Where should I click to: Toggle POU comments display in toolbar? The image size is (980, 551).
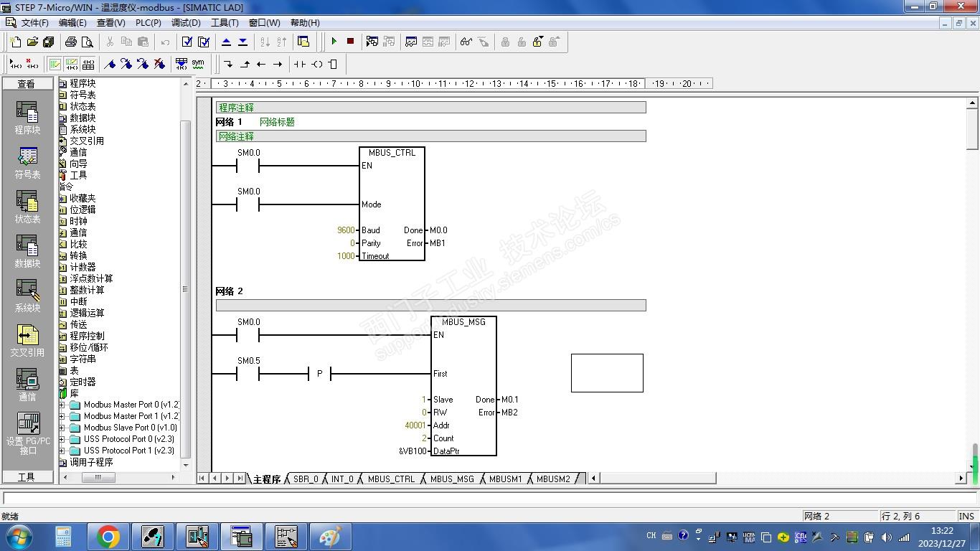(55, 64)
